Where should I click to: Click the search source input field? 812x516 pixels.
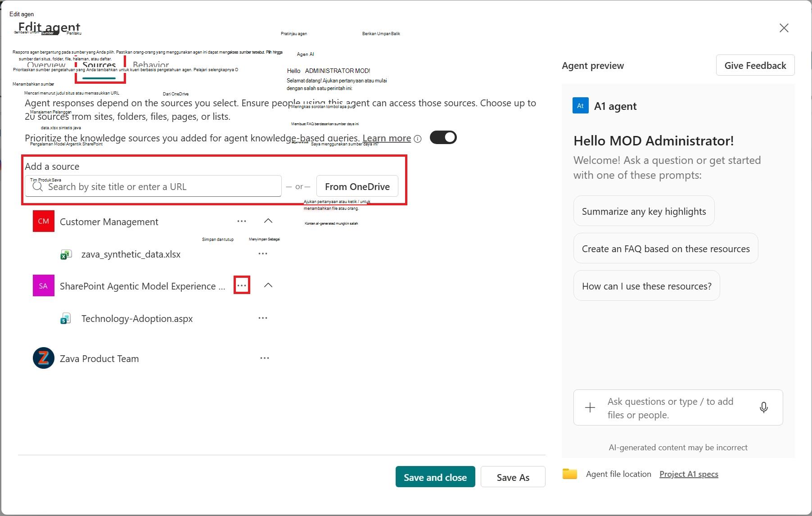click(153, 186)
